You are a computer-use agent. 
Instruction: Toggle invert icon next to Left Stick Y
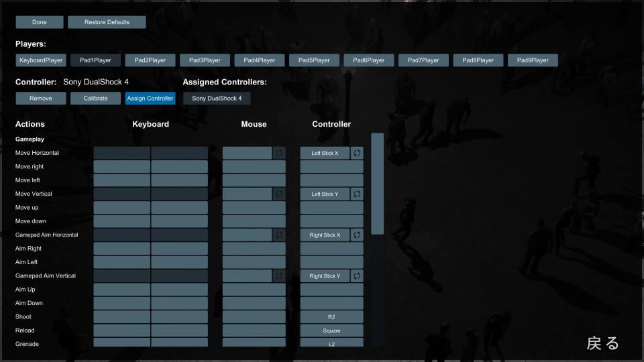pyautogui.click(x=357, y=194)
